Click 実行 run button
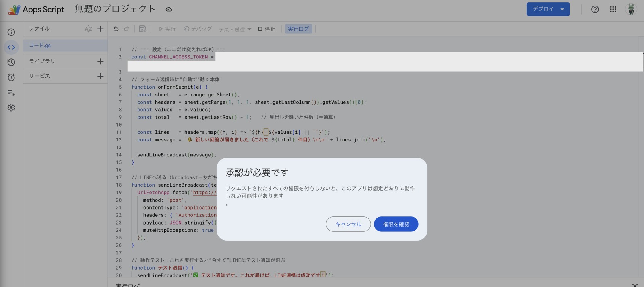Image resolution: width=644 pixels, height=287 pixels. coord(167,29)
